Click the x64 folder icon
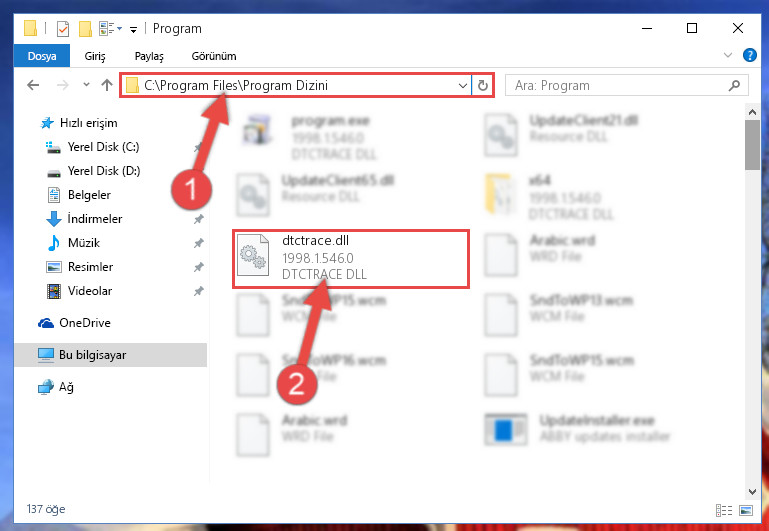Viewport: 769px width, 531px height. coord(500,195)
